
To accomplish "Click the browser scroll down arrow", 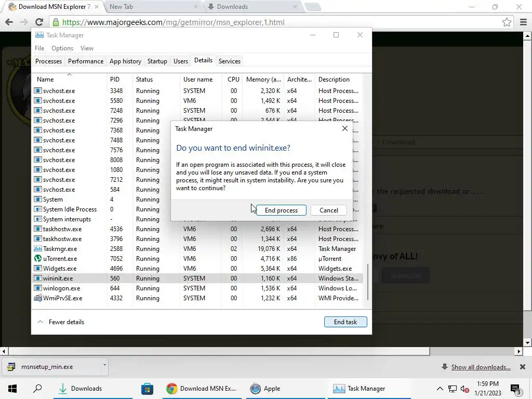I will [x=528, y=342].
